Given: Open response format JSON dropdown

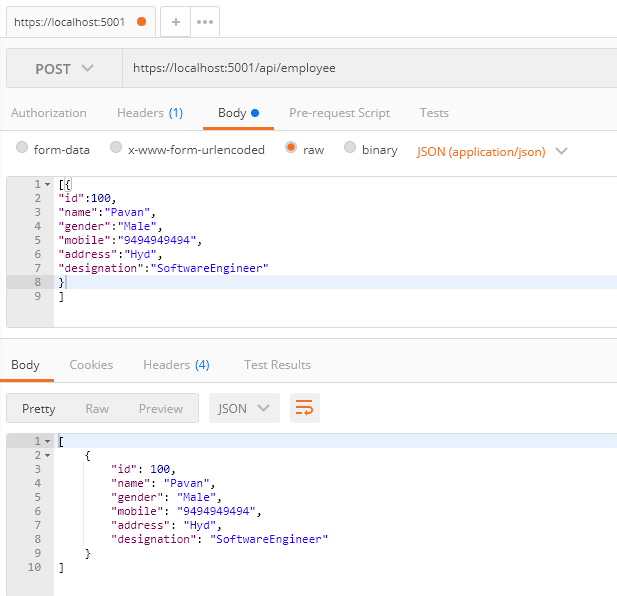Looking at the screenshot, I should [244, 408].
